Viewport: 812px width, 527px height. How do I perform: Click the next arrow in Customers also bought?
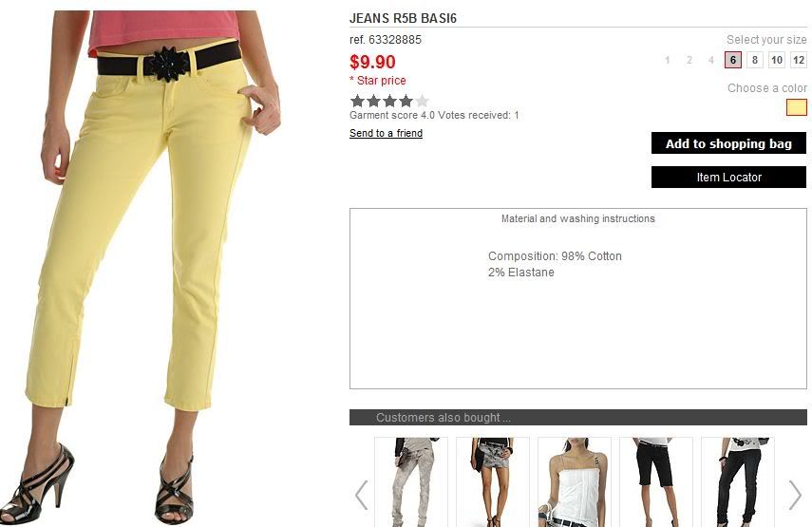click(x=795, y=495)
